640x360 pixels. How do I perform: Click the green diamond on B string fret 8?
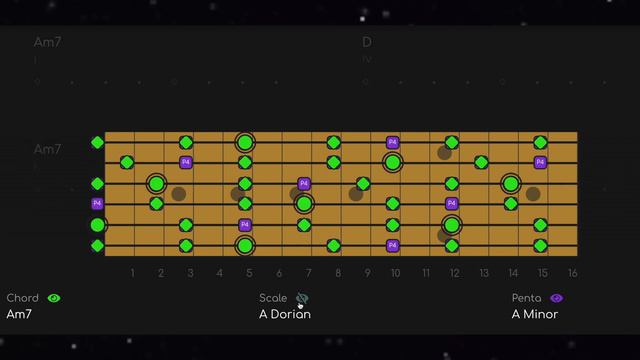click(x=334, y=162)
